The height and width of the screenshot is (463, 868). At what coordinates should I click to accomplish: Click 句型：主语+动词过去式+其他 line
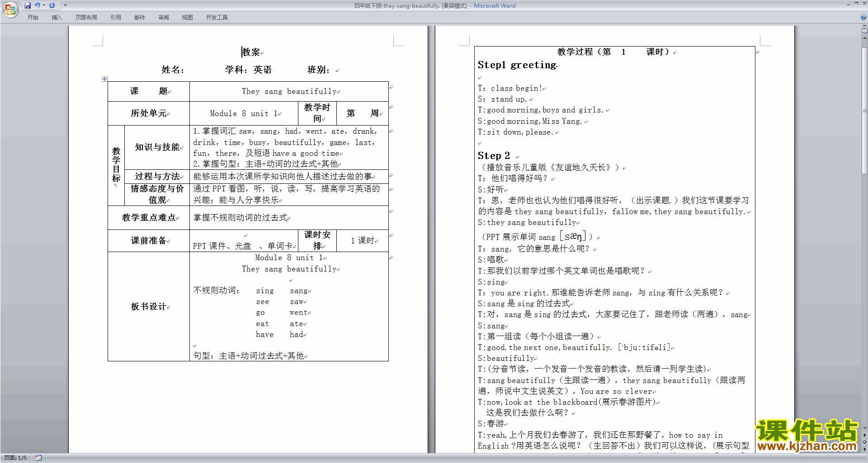(249, 356)
